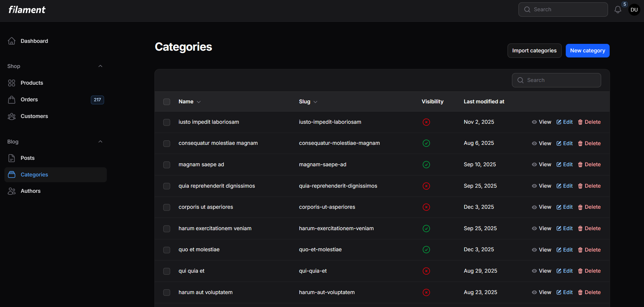Click the Import categories button
The width and height of the screenshot is (644, 307).
tap(534, 51)
